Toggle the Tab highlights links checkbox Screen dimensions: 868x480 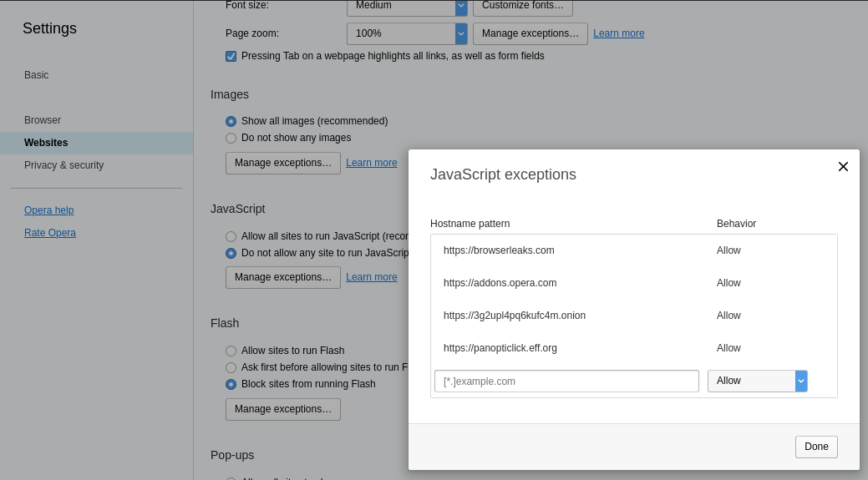tap(231, 56)
